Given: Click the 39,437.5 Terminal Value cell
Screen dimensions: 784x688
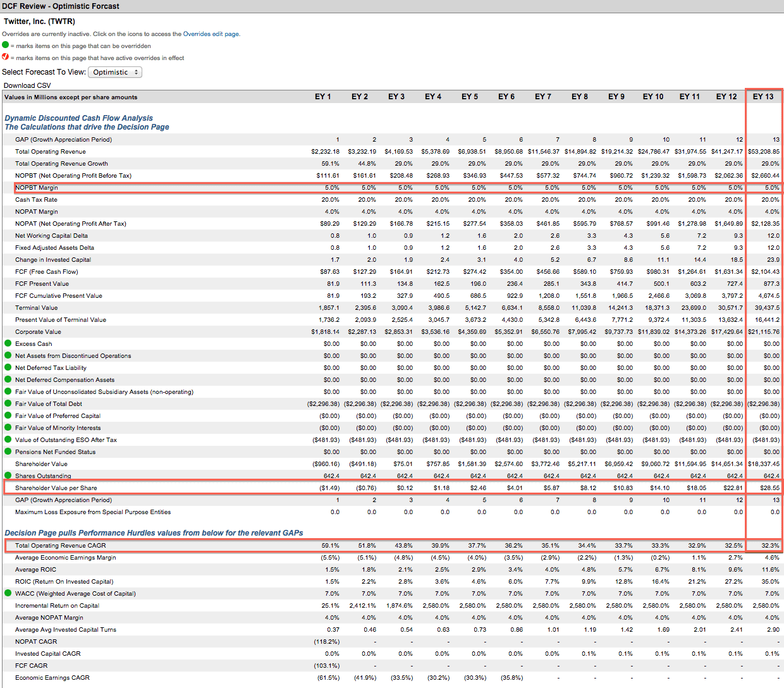Looking at the screenshot, I should (768, 308).
